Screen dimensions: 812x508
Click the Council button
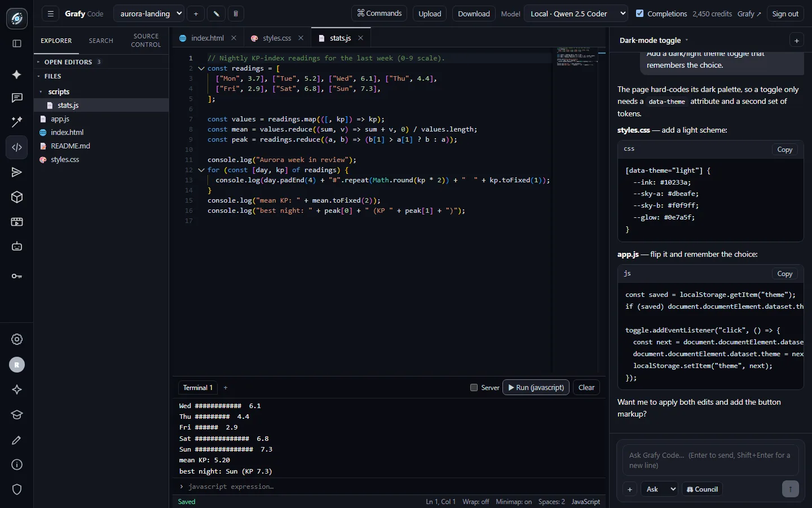point(702,489)
